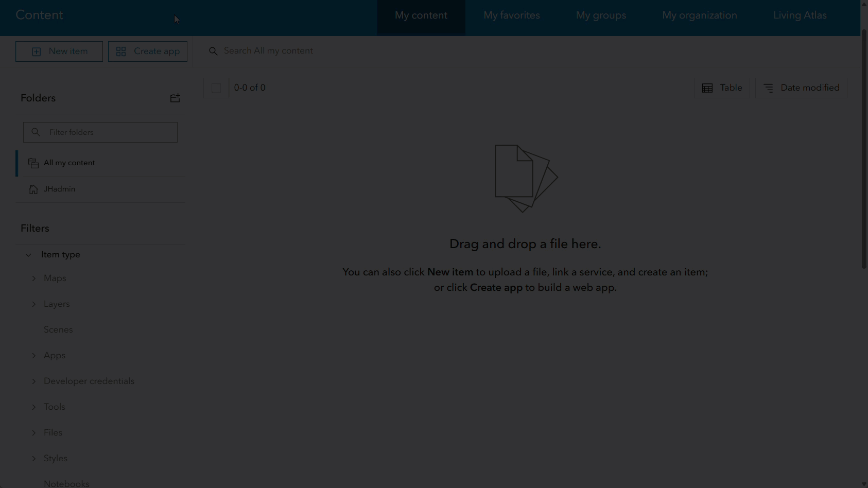The image size is (868, 488).
Task: Click the plus icon on New item
Action: [36, 51]
